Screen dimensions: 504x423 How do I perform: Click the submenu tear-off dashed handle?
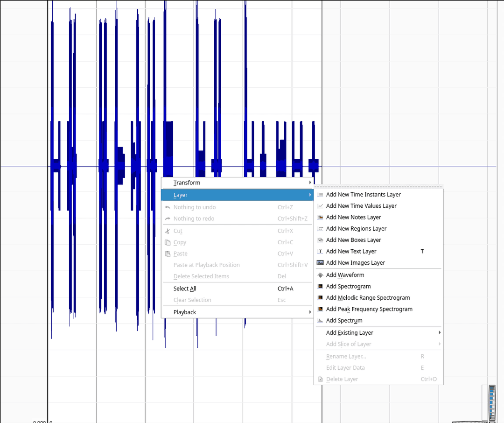pyautogui.click(x=378, y=186)
